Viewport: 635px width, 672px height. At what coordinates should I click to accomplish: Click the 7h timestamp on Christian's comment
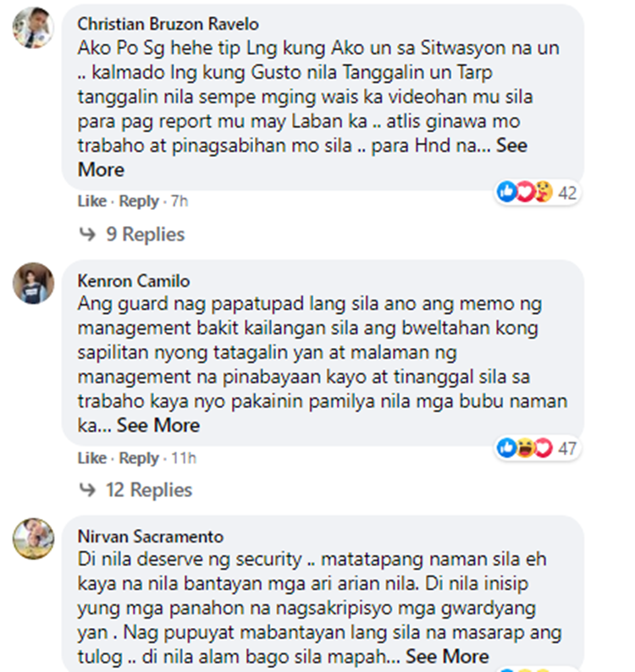pyautogui.click(x=179, y=201)
